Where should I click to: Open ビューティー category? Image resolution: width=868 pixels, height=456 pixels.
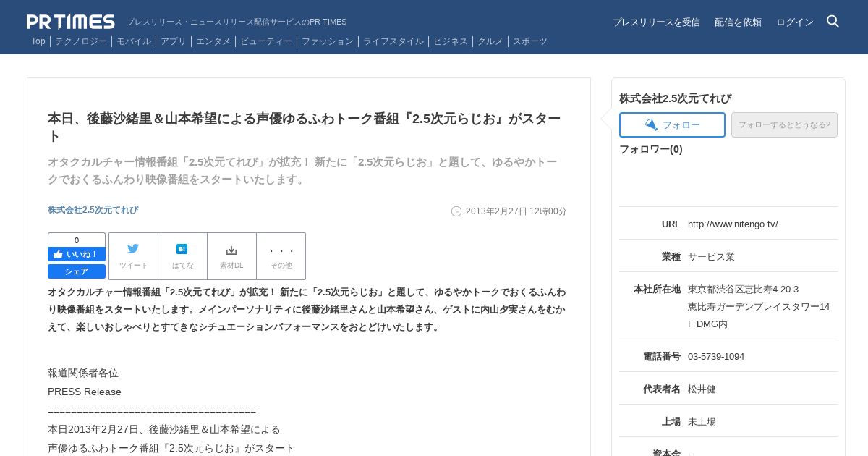tap(266, 41)
